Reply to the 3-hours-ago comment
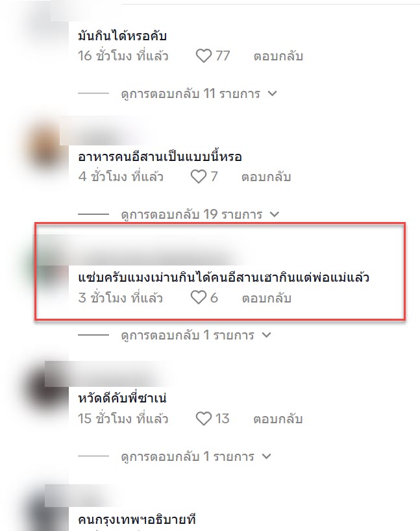420x531 pixels. coord(267,298)
